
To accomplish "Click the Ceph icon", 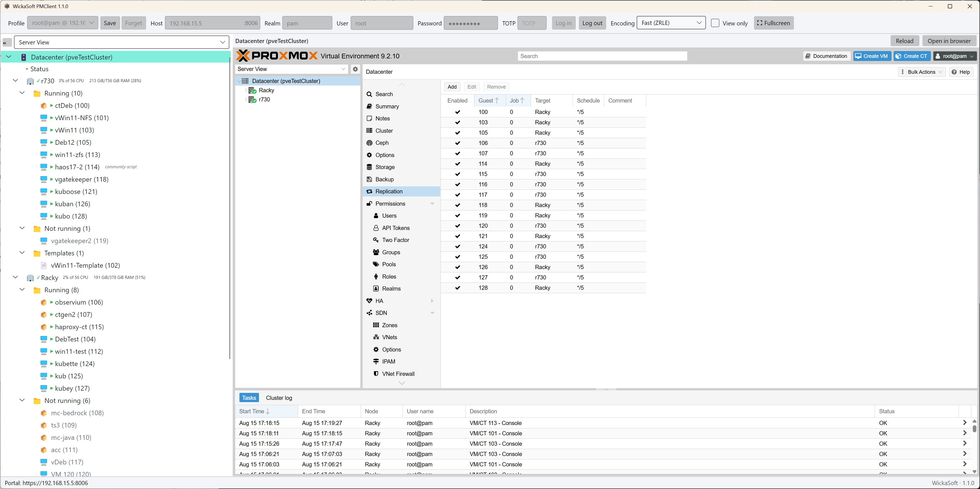I will pos(369,143).
